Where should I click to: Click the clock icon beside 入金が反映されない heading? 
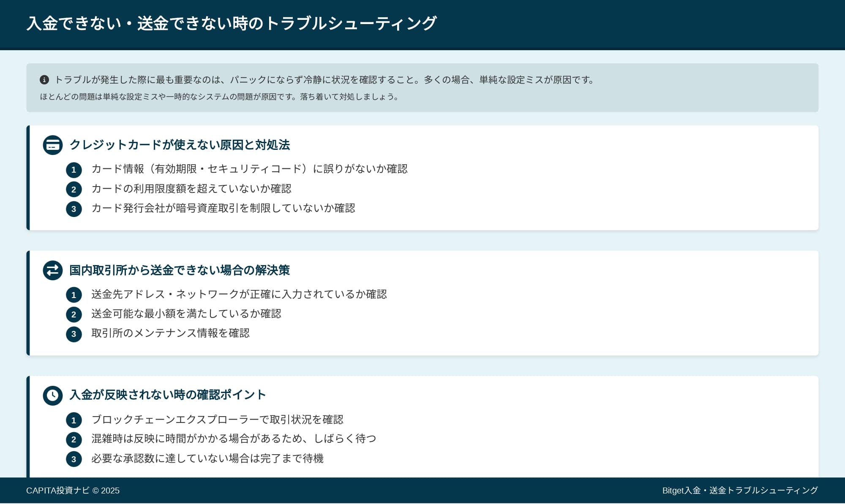coord(53,396)
